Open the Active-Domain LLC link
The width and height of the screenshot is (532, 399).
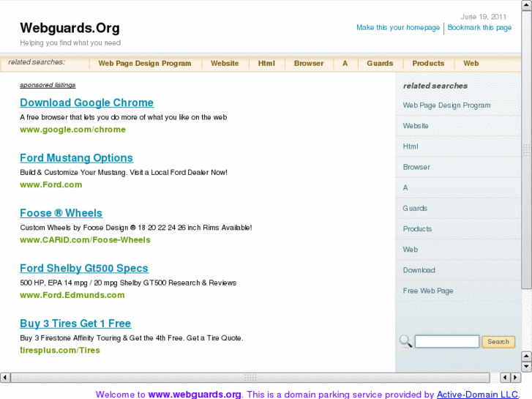point(477,395)
